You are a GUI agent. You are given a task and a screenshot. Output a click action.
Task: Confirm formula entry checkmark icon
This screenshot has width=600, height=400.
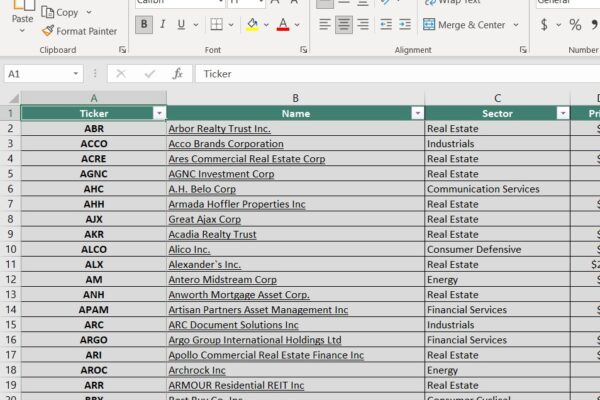tap(150, 73)
